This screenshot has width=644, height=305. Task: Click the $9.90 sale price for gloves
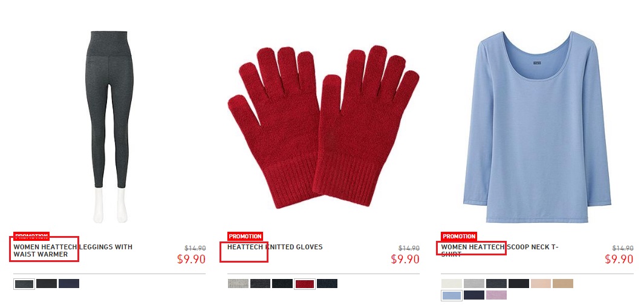(x=405, y=260)
